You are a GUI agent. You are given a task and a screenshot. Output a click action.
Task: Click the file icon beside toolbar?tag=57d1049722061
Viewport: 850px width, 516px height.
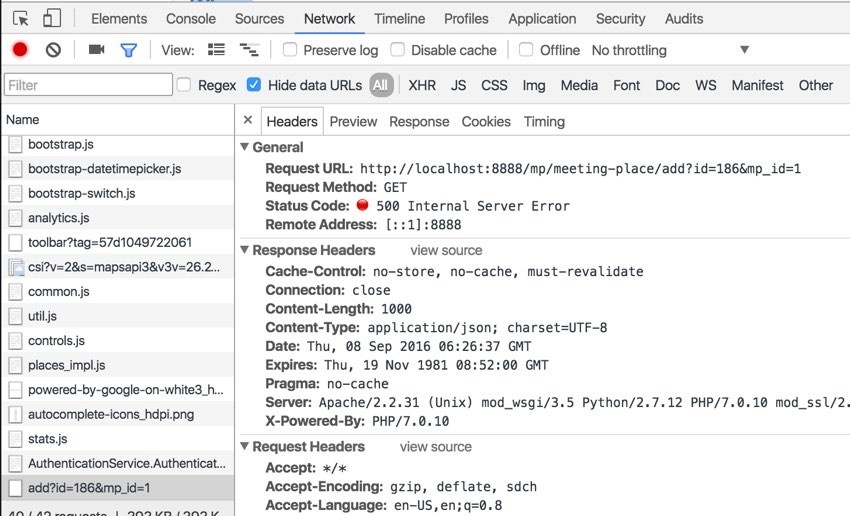tap(15, 243)
